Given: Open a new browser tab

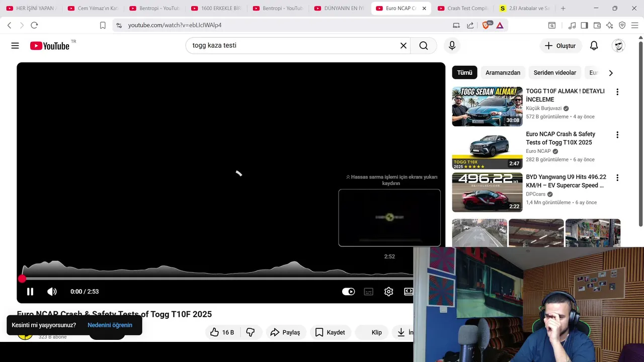Looking at the screenshot, I should click(x=562, y=9).
